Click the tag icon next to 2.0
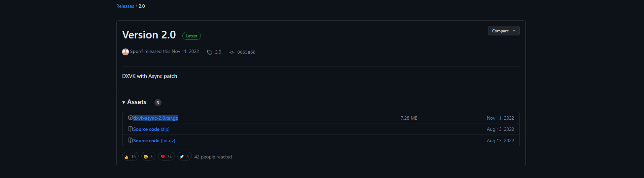Viewport: 644px width, 178px height. (x=210, y=52)
